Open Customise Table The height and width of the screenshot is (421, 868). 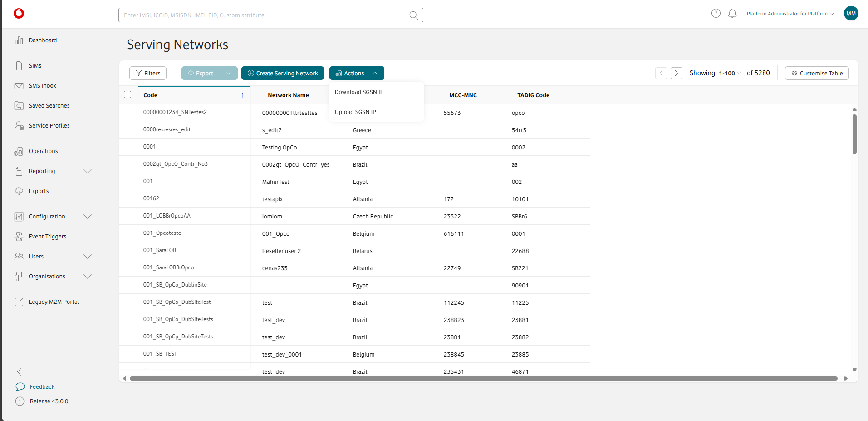coord(817,73)
